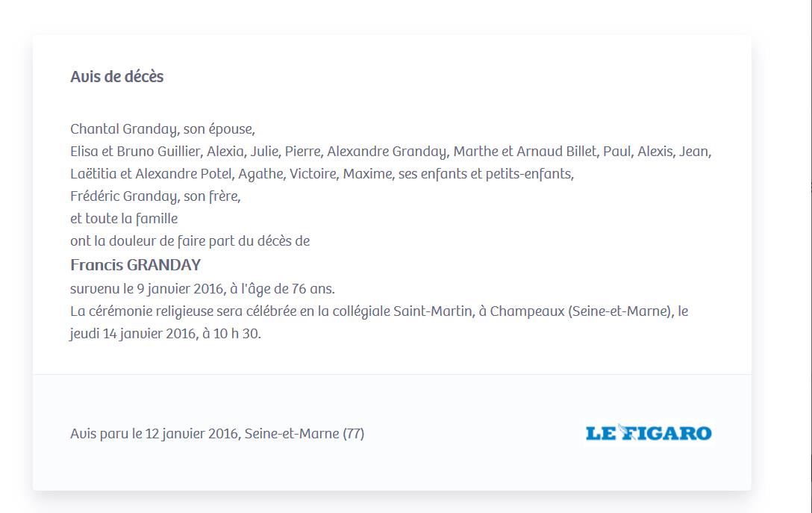Viewport: 812px width, 513px height.
Task: Click the grey footer area of the card
Action: click(392, 432)
